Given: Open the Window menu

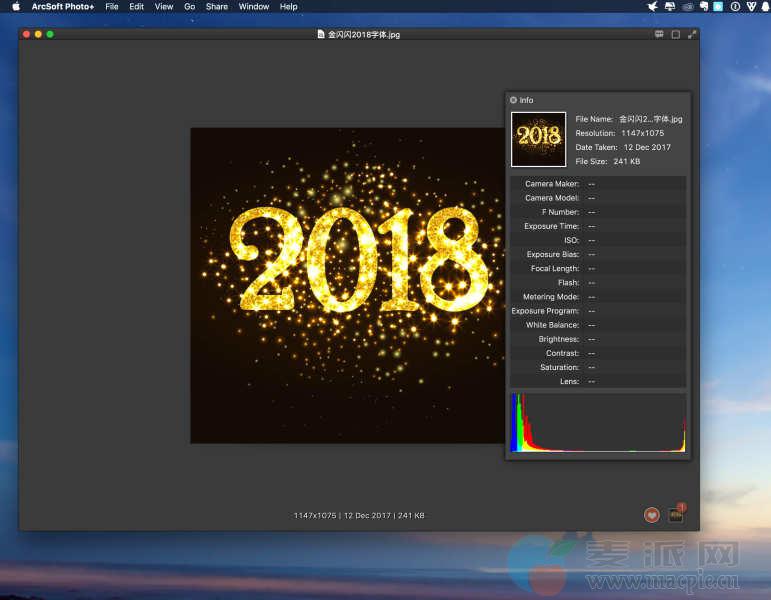Looking at the screenshot, I should (x=253, y=6).
